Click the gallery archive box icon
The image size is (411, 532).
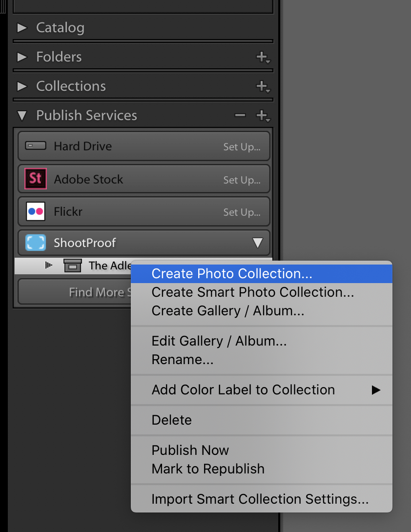point(73,266)
